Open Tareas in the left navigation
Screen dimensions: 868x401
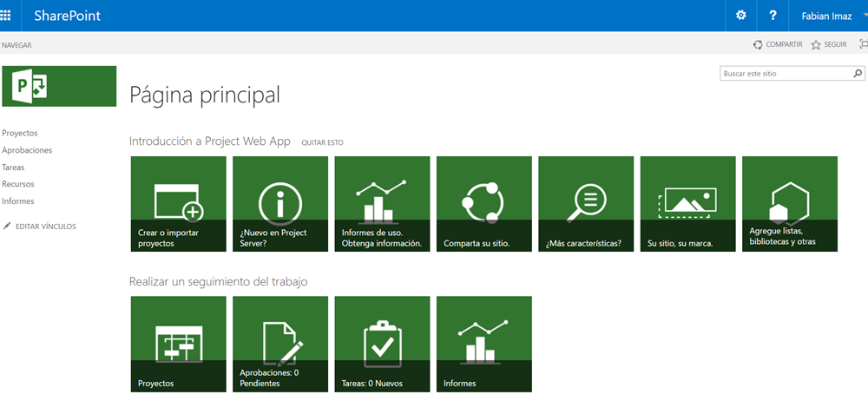[x=13, y=168]
